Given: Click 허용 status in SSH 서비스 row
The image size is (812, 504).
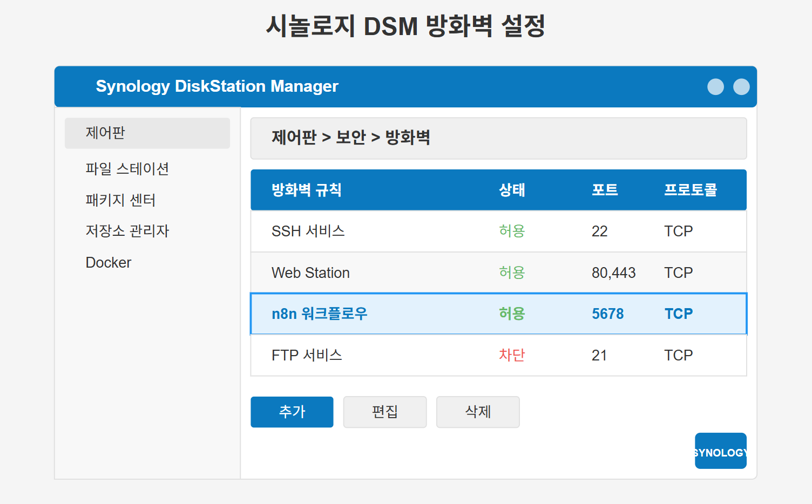Looking at the screenshot, I should tap(512, 231).
